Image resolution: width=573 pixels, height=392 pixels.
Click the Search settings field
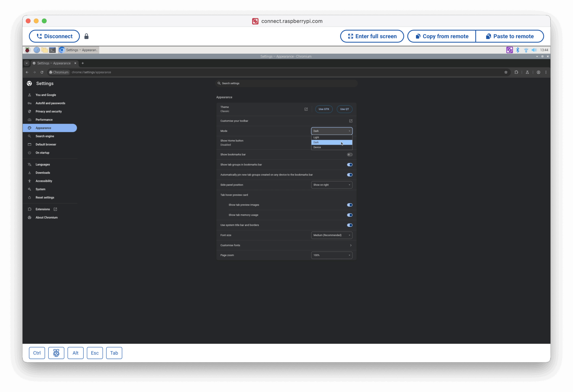[287, 83]
